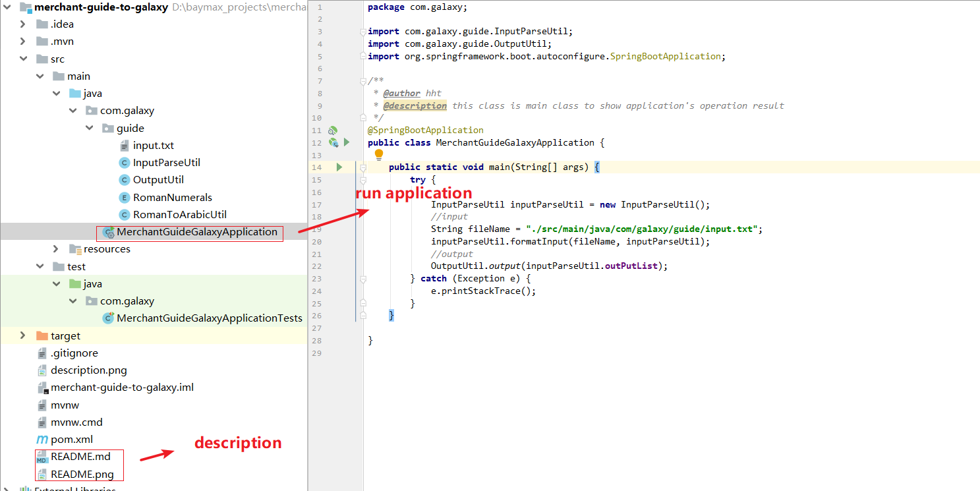Open the MerchantGuideGalaxyApplicationTests class
This screenshot has height=491, width=980.
click(x=209, y=318)
